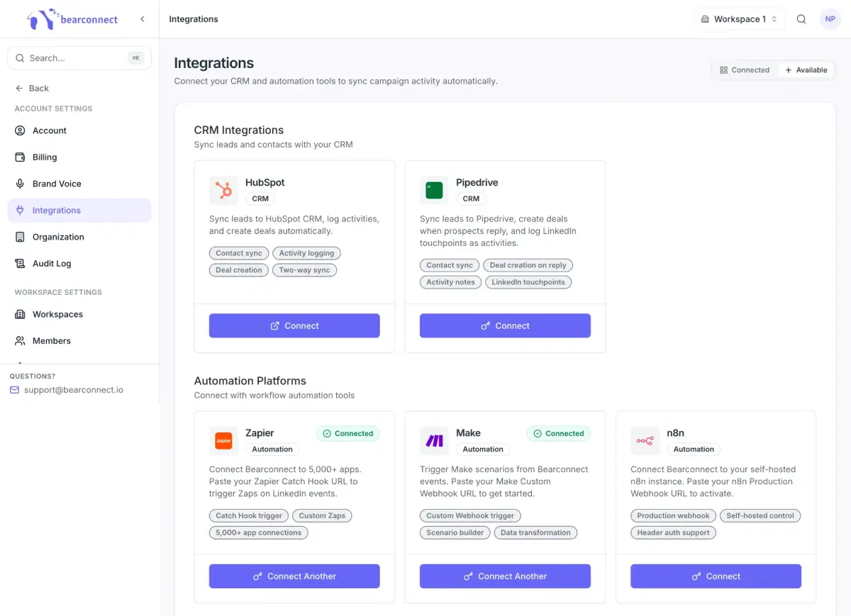Open Workspaces settings

79,314
